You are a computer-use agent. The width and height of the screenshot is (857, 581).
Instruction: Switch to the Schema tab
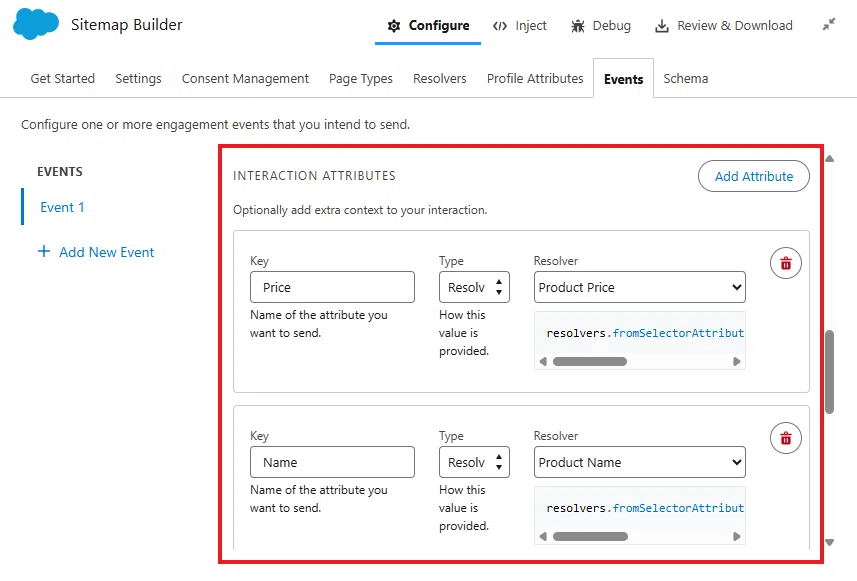pos(686,79)
